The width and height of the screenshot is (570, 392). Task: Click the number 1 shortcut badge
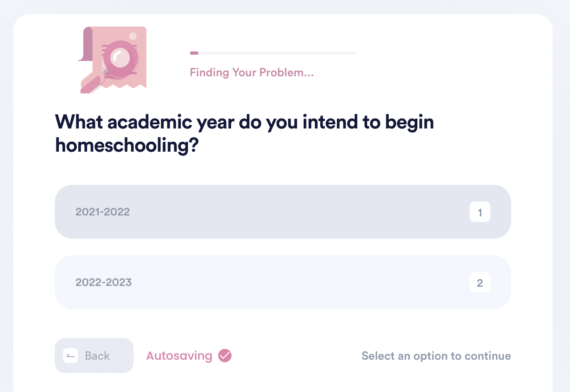[480, 212]
